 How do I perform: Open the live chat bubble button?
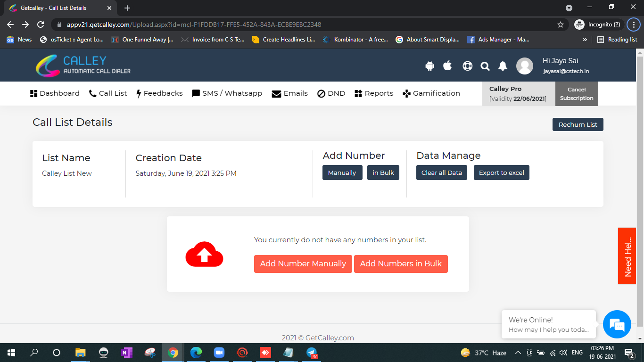click(x=617, y=324)
